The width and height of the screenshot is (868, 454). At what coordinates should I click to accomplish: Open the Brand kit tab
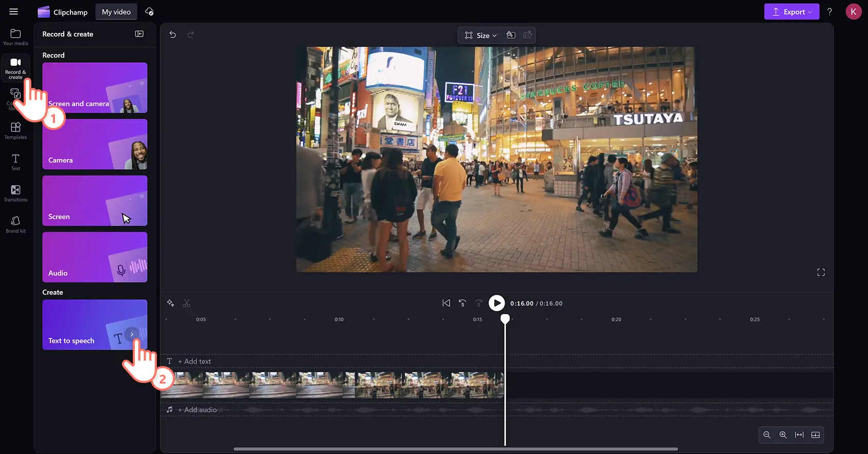15,225
